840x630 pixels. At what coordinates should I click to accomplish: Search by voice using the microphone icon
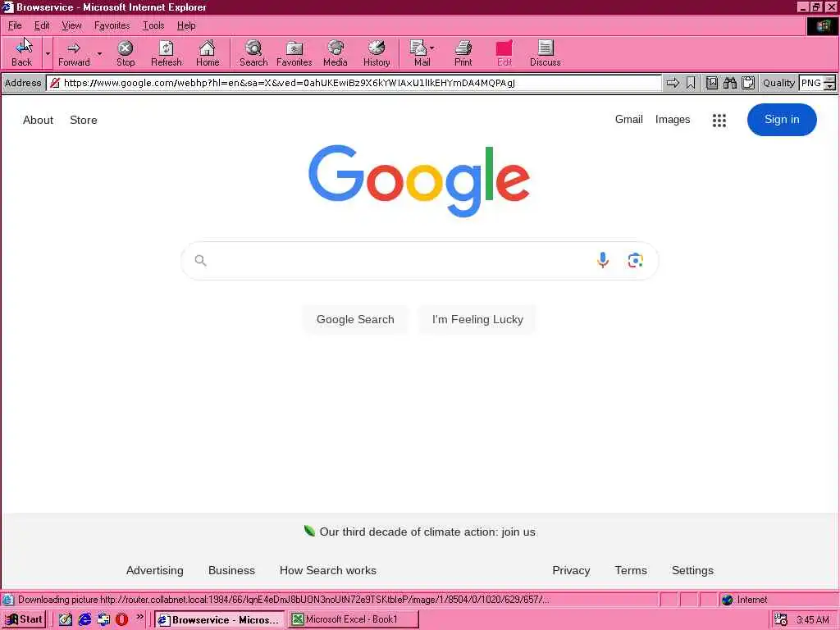click(603, 260)
